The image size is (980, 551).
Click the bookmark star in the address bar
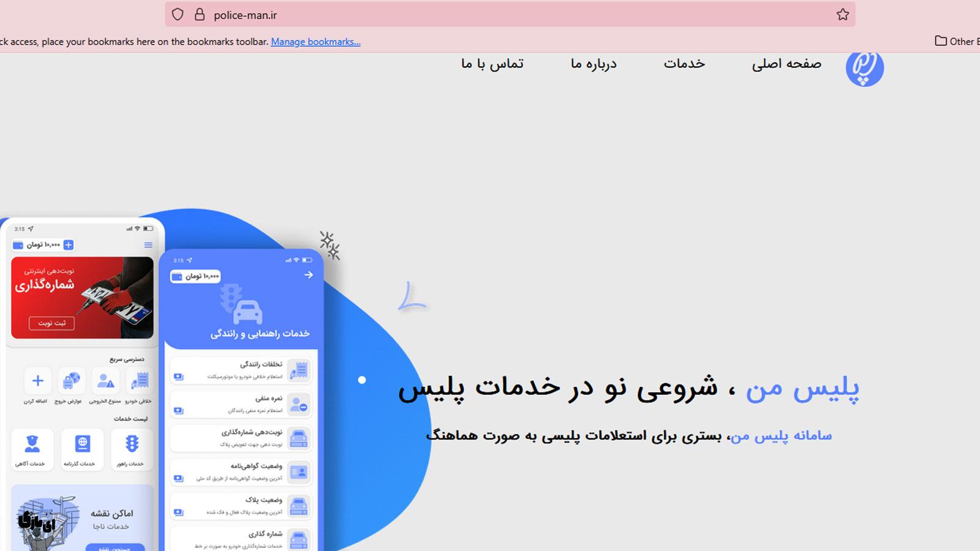coord(843,13)
